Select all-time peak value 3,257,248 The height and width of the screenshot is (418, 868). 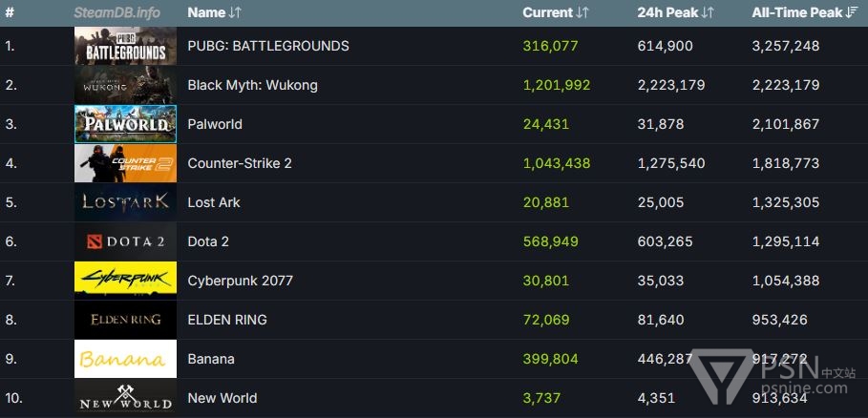pyautogui.click(x=786, y=46)
